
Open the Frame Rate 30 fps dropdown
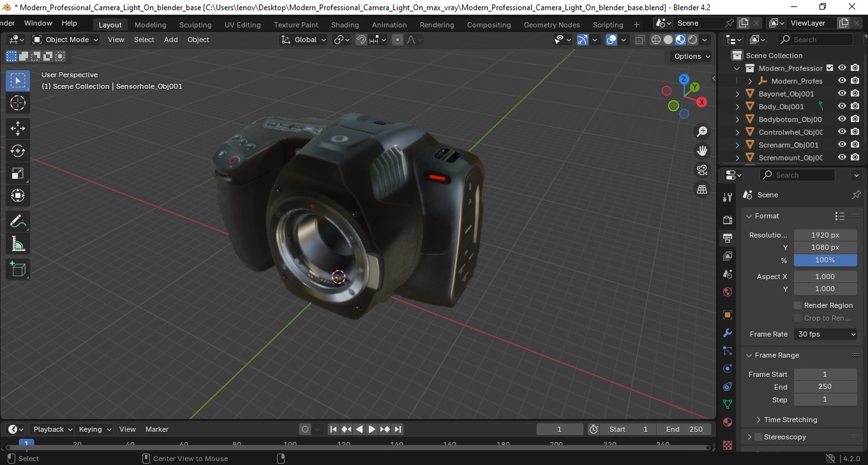coord(826,334)
